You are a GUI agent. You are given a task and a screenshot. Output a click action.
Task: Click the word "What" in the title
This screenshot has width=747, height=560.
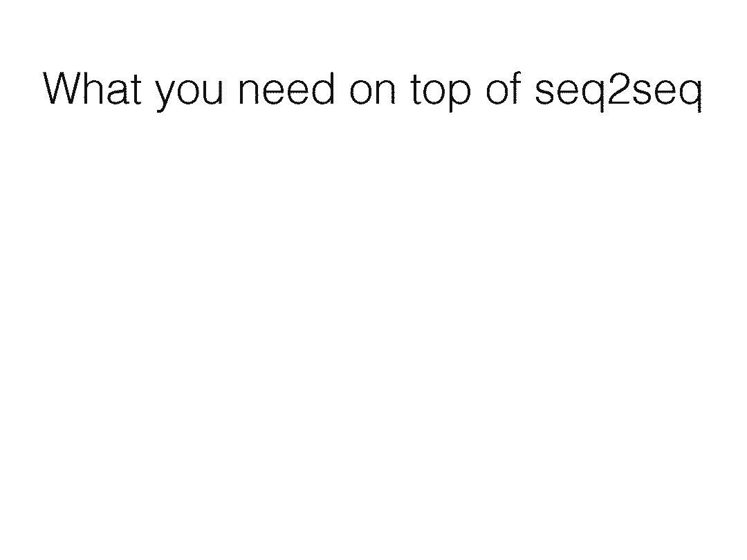[x=93, y=88]
